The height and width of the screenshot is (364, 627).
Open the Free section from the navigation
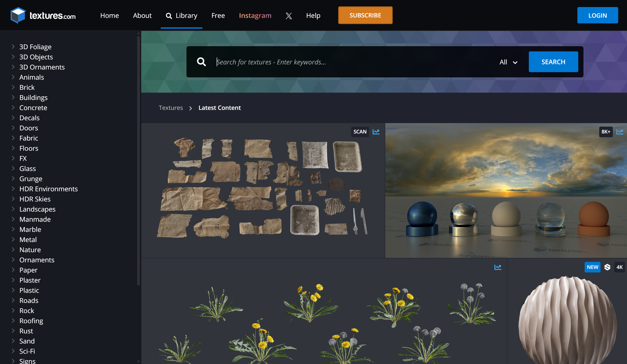(218, 15)
